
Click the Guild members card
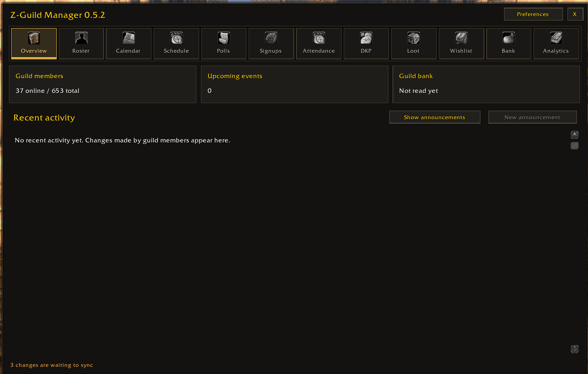pyautogui.click(x=103, y=84)
